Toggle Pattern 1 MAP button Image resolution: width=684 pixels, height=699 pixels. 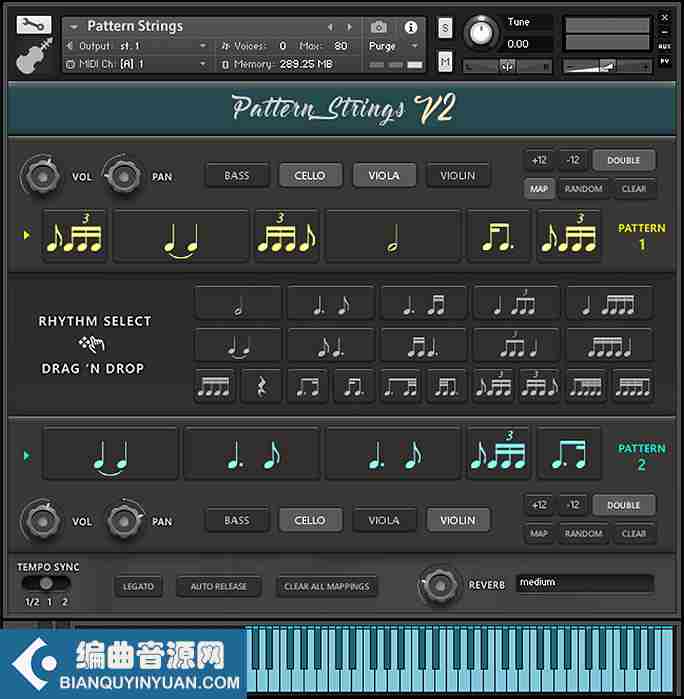click(539, 189)
